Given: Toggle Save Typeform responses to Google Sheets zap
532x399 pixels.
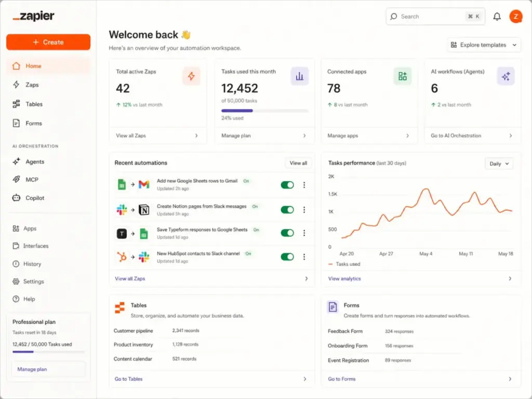Looking at the screenshot, I should tap(287, 233).
